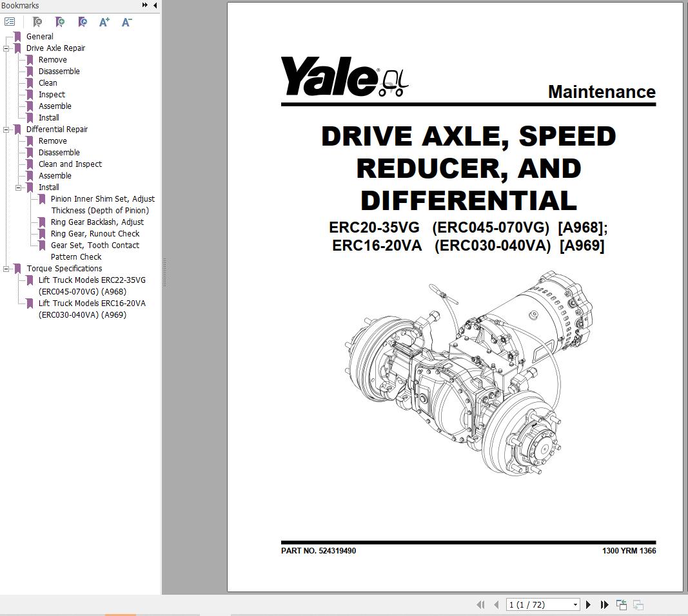Increase bookmark text size with A+
The height and width of the screenshot is (616, 688).
(104, 22)
